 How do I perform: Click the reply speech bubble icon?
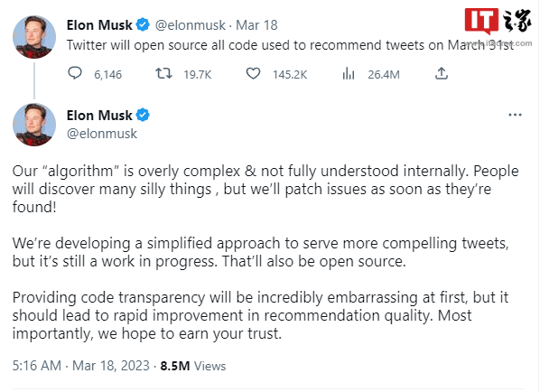74,73
